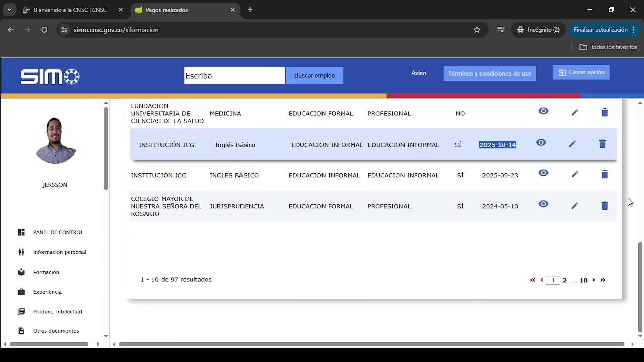Click the Buscar empleo button
Viewport: 644px width, 362px height.
(x=314, y=75)
